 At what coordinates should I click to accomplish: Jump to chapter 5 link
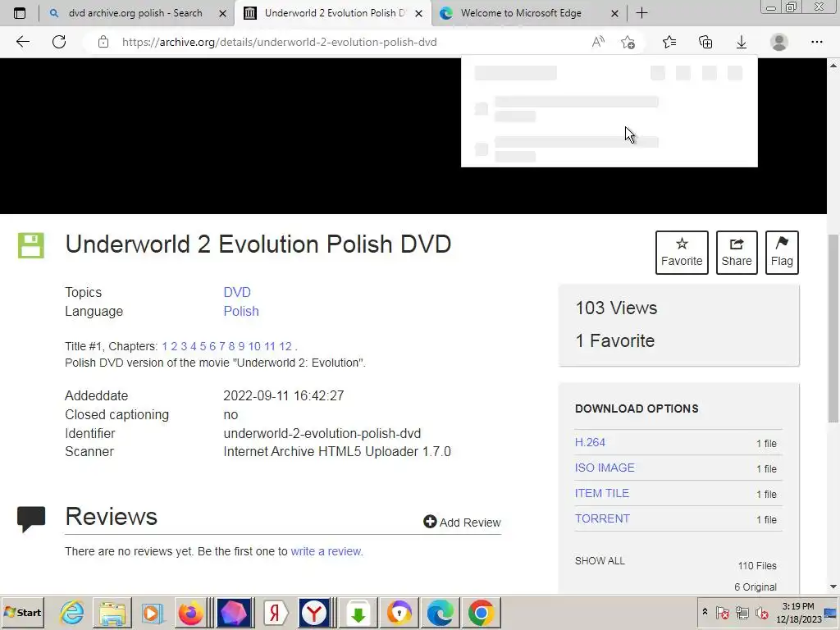(x=203, y=346)
